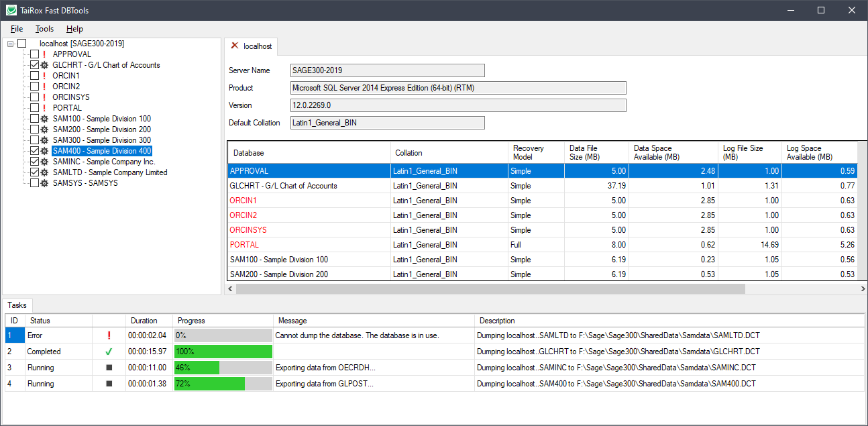Open the Tools menu
Image resolution: width=868 pixels, height=426 pixels.
pos(44,29)
